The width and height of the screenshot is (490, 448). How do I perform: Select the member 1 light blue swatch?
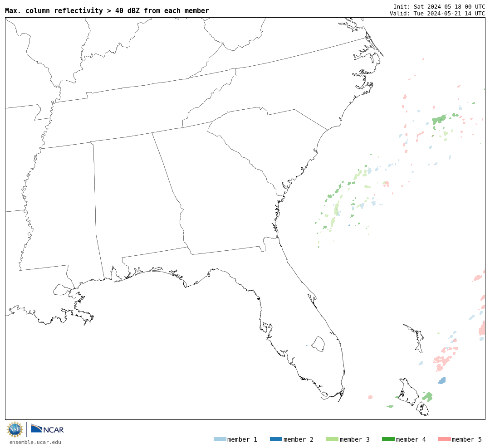tap(220, 439)
